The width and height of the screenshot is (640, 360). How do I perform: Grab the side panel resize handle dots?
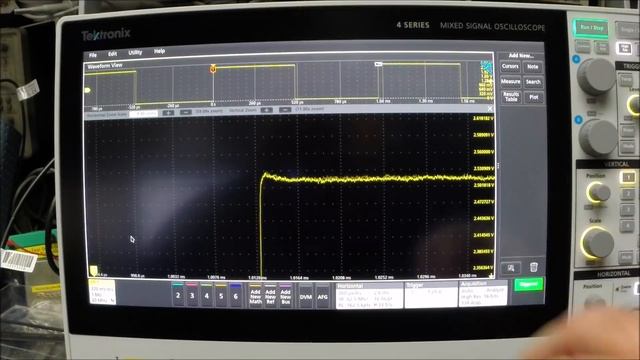pos(498,166)
